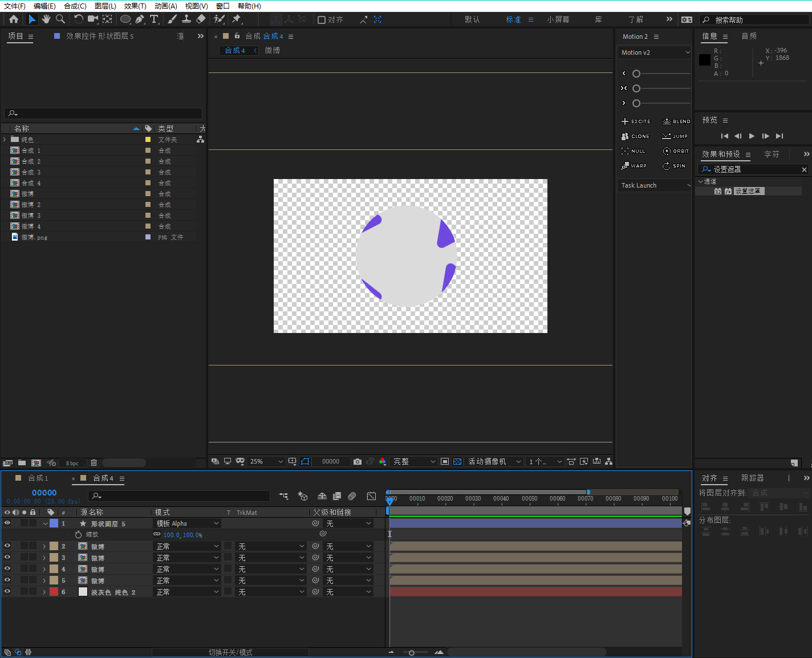Open the 活动摄像机 camera dropdown
The image size is (812, 658).
[x=494, y=461]
